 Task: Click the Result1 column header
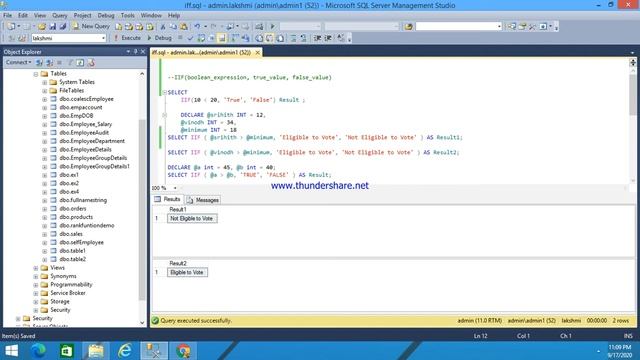click(x=178, y=210)
